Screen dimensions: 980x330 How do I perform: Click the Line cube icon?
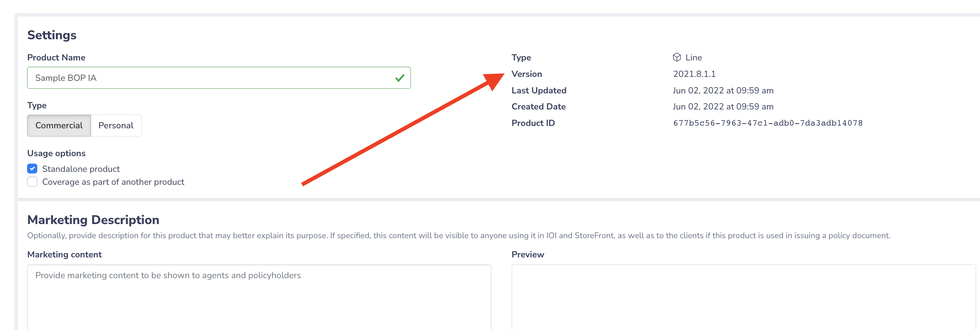677,57
